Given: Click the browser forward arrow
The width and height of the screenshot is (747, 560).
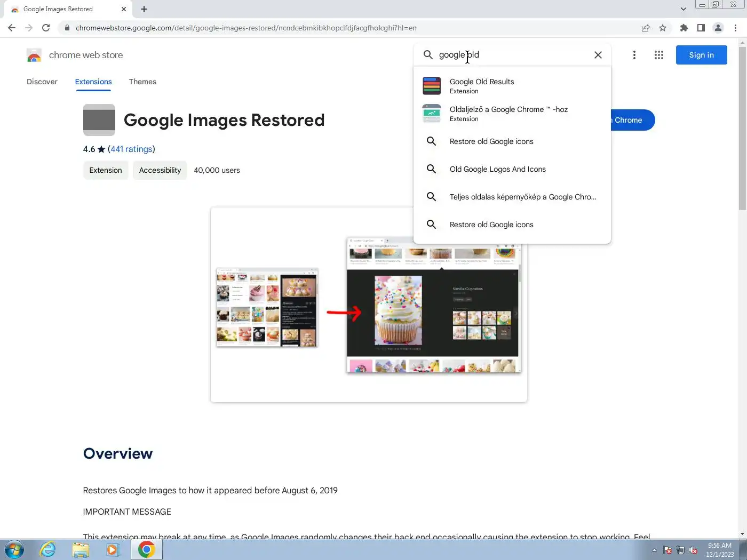Looking at the screenshot, I should click(29, 28).
